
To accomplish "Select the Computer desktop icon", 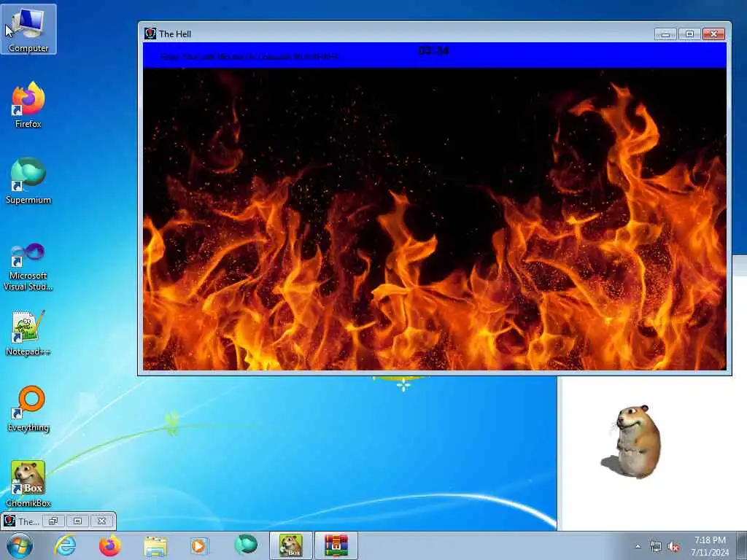I will click(28, 29).
